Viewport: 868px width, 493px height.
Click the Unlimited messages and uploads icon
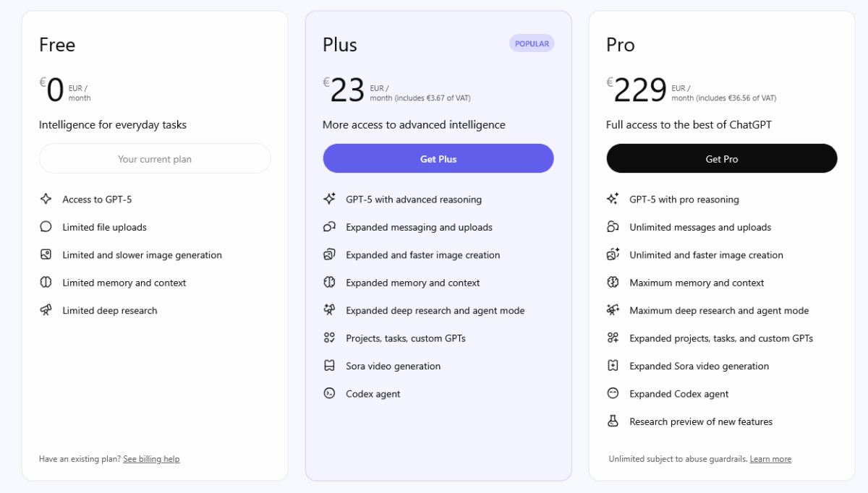pos(613,227)
